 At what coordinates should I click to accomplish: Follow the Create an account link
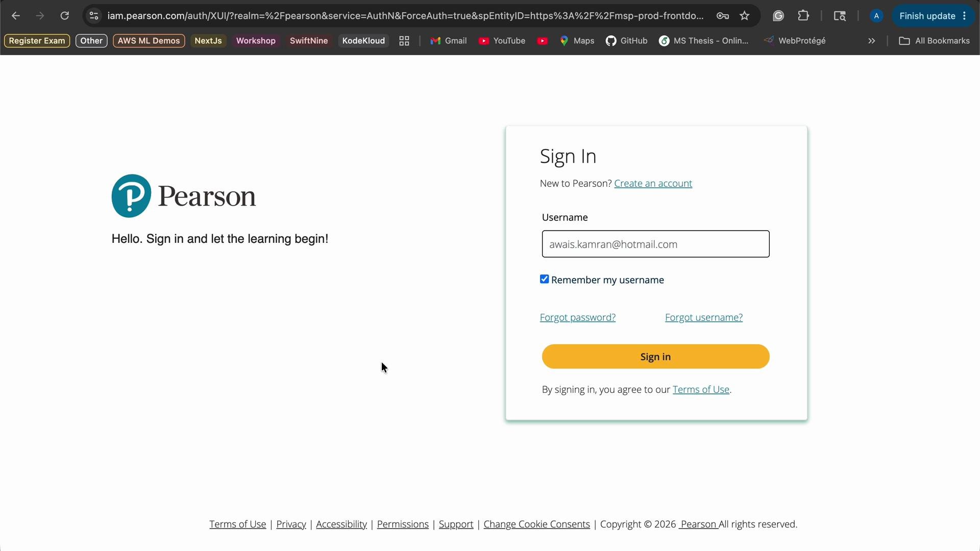(x=653, y=184)
